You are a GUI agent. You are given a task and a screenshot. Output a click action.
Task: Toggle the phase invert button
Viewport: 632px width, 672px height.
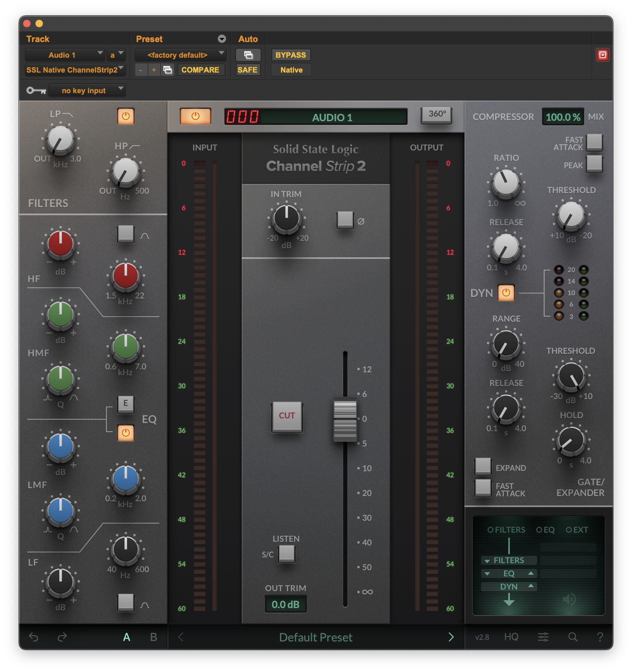point(345,220)
